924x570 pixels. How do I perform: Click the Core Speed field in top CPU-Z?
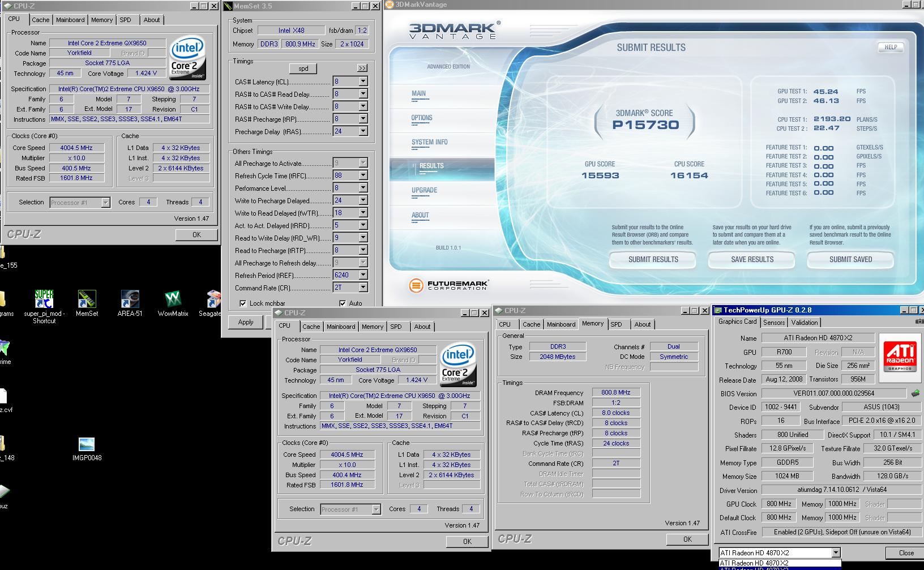pos(76,148)
